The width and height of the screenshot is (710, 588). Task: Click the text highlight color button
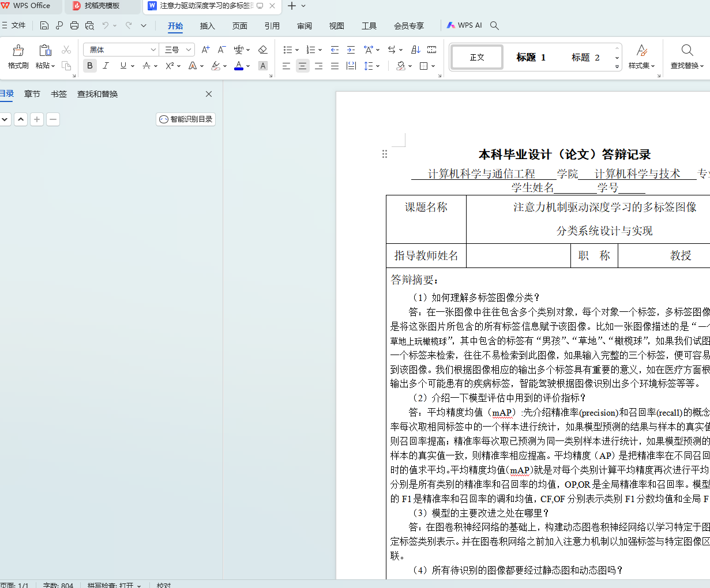coord(216,66)
